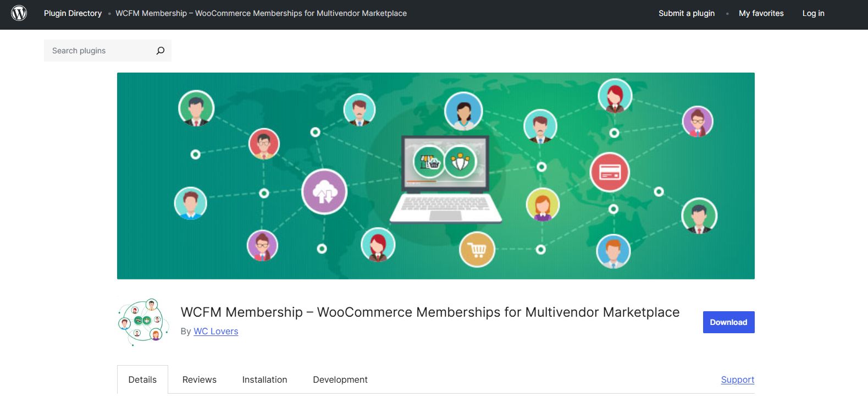This screenshot has height=397, width=868.
Task: Click the search magnifier icon
Action: coord(161,51)
